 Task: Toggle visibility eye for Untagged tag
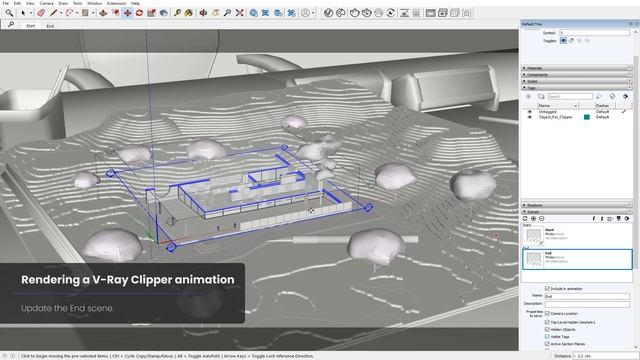(x=530, y=111)
